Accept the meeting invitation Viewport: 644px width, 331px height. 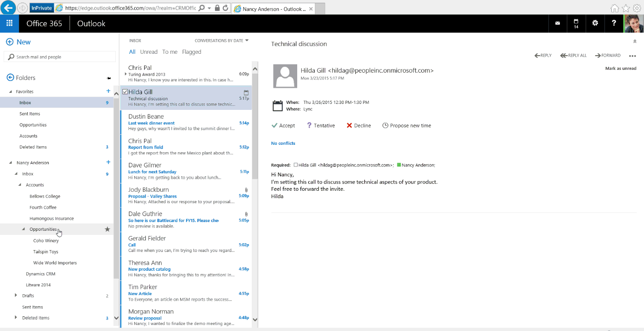pos(283,126)
